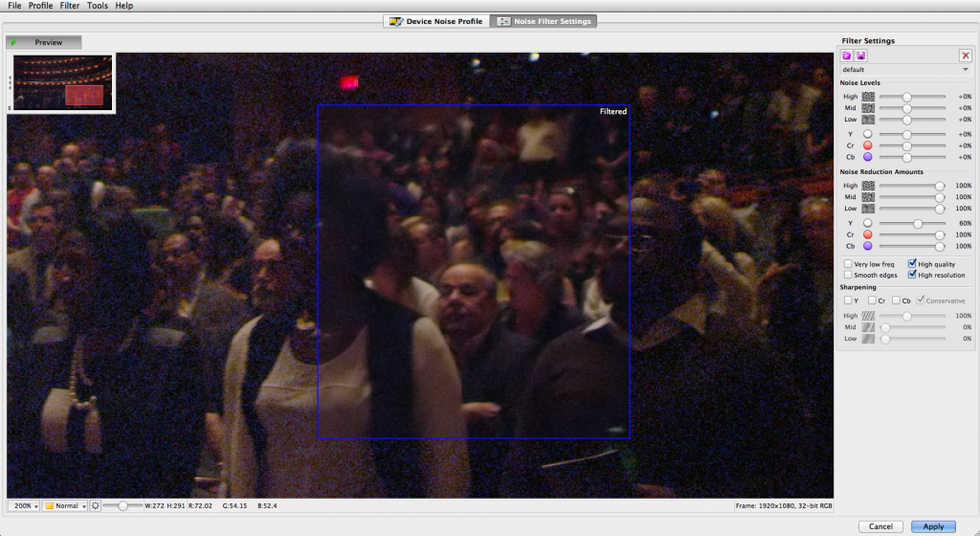
Task: Click the brightness sun icon in status bar
Action: pos(96,505)
